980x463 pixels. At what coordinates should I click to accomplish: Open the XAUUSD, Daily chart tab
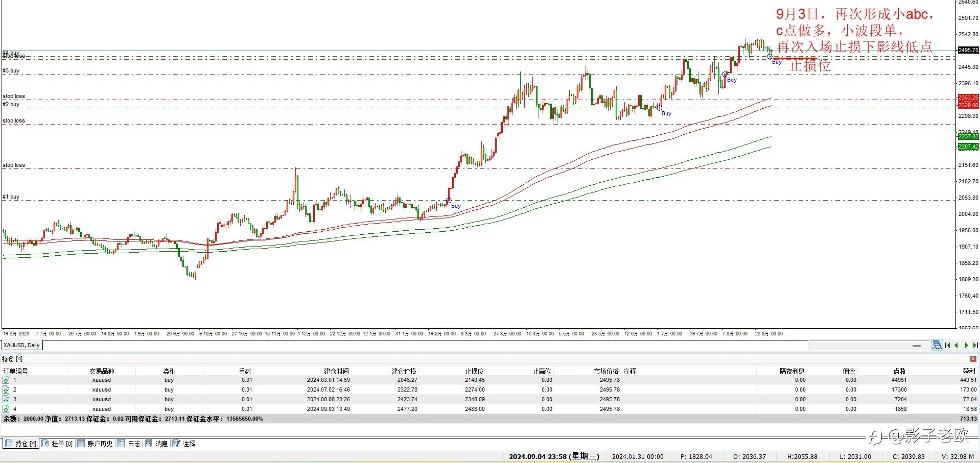(22, 345)
